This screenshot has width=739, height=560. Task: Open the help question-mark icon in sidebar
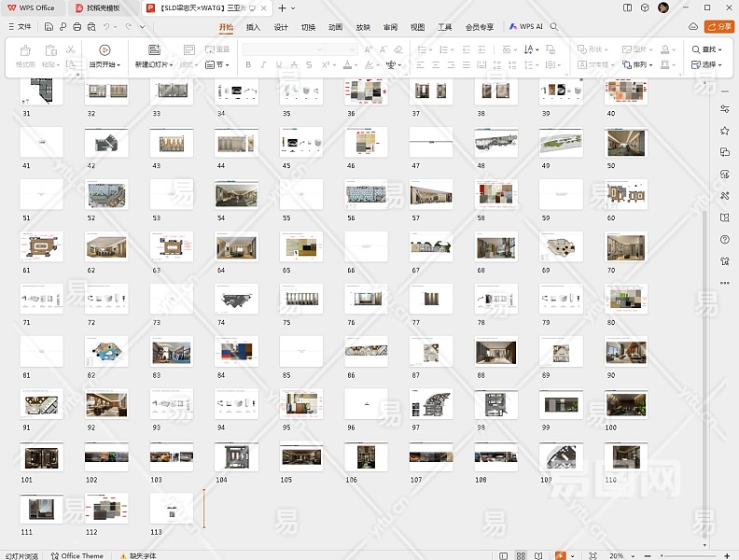point(725,239)
